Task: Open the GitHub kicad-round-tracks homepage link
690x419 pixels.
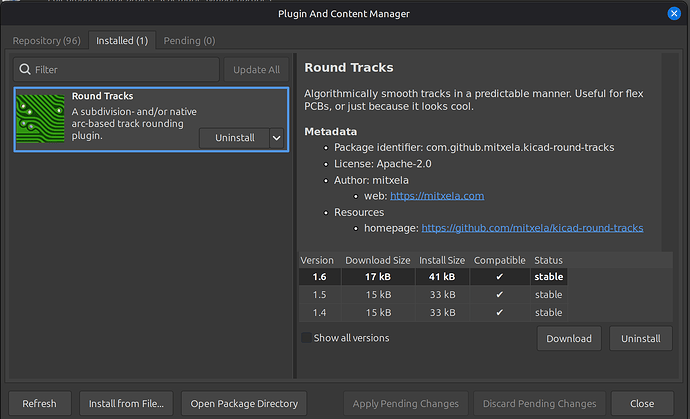Action: 532,228
